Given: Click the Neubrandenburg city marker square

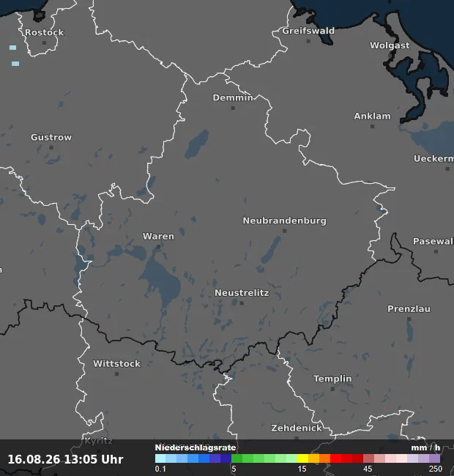Looking at the screenshot, I should tap(285, 231).
